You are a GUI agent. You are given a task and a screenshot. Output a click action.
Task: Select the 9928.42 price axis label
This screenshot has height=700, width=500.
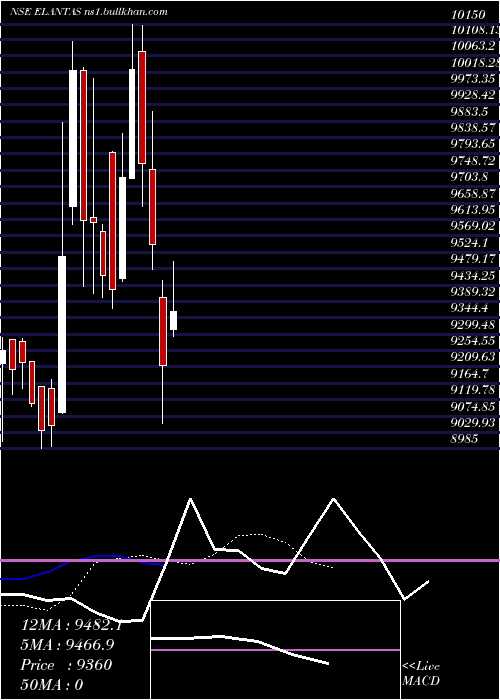473,95
